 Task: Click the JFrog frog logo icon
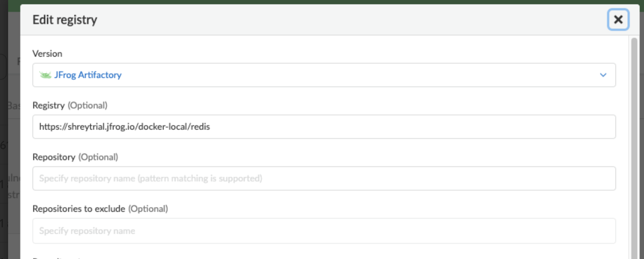(45, 75)
